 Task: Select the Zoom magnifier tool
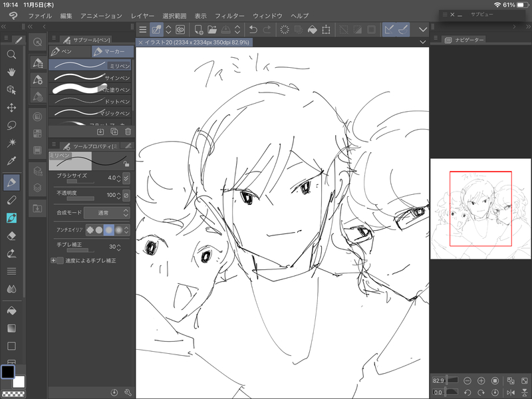11,55
